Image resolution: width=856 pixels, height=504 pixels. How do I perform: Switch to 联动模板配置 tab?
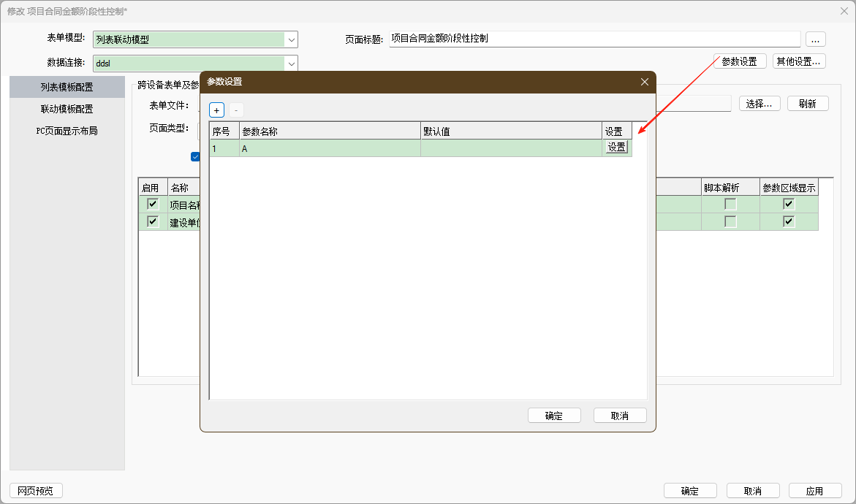67,109
